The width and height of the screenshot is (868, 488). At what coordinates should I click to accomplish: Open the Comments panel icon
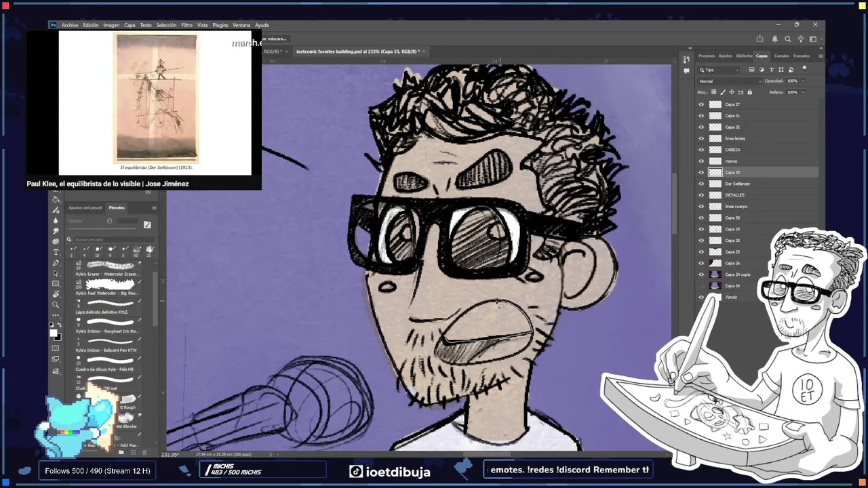click(686, 70)
